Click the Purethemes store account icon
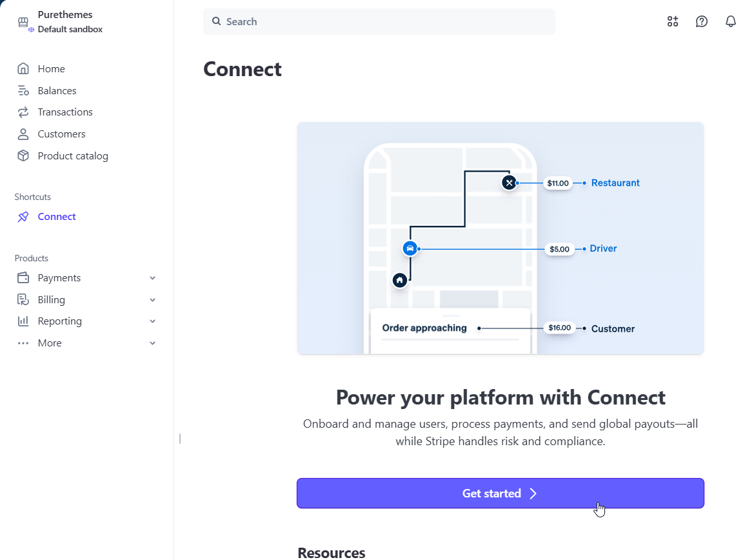 [x=24, y=23]
